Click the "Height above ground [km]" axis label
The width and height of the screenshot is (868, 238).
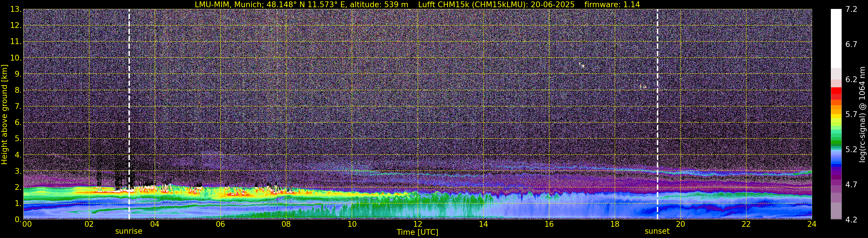click(4, 115)
